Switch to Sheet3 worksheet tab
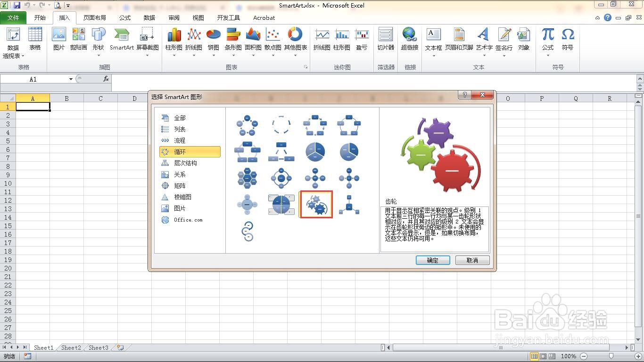This screenshot has width=644, height=362. point(99,347)
